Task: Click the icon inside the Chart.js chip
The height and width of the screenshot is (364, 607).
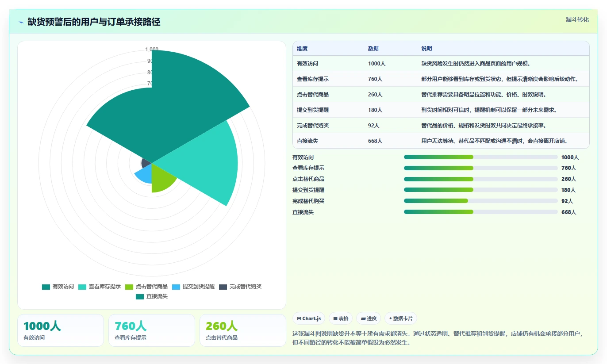Action: click(x=299, y=318)
